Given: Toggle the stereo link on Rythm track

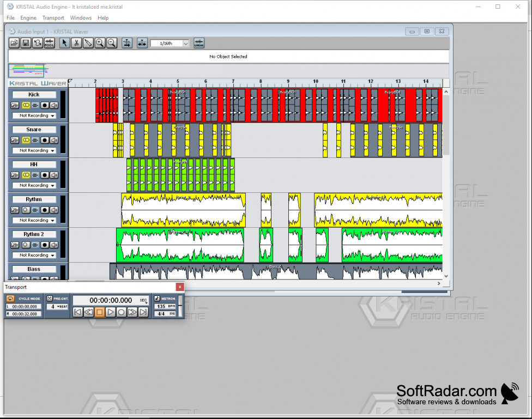Looking at the screenshot, I should click(x=26, y=210).
